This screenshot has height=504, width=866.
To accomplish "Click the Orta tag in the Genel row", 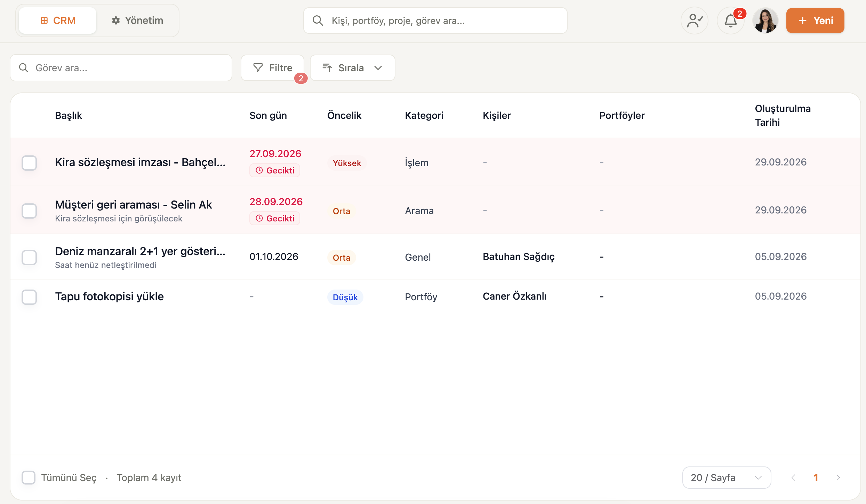I will coord(341,258).
